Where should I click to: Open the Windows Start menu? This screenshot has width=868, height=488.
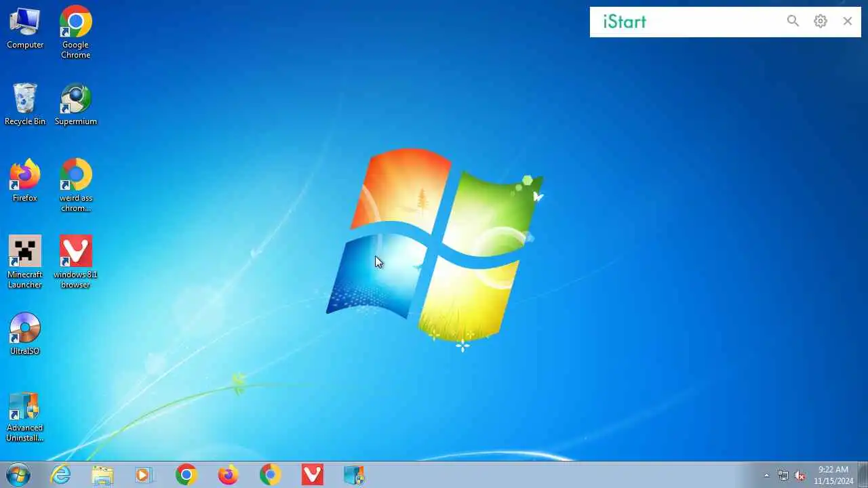(18, 475)
